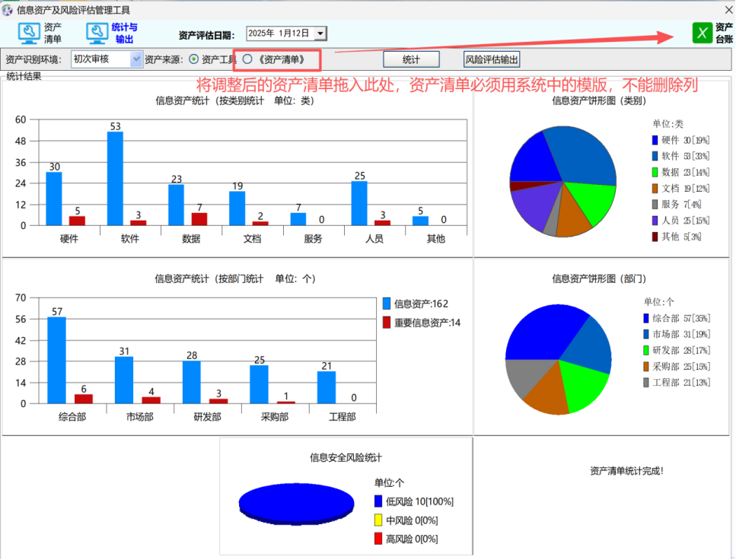Click the application icon in the title bar
736x560 pixels.
(8, 10)
